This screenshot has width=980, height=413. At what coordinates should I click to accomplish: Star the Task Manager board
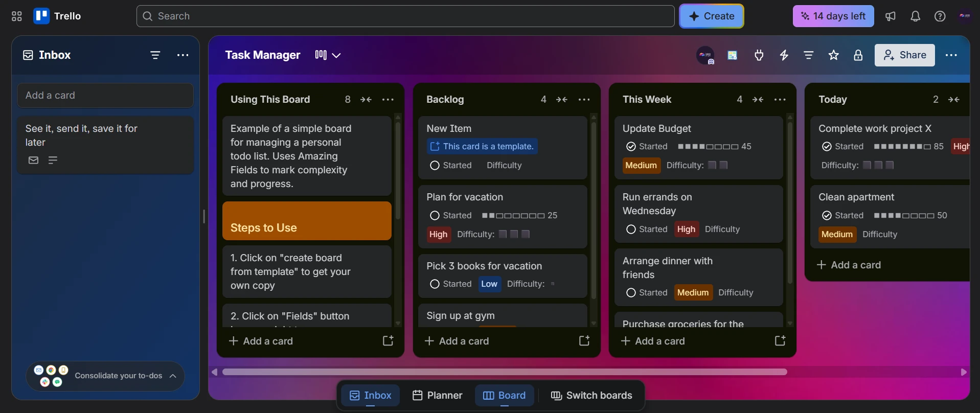click(834, 55)
